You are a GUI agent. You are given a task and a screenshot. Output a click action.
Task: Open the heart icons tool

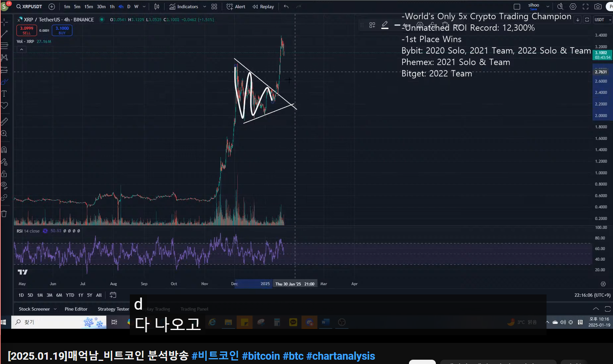click(x=4, y=106)
